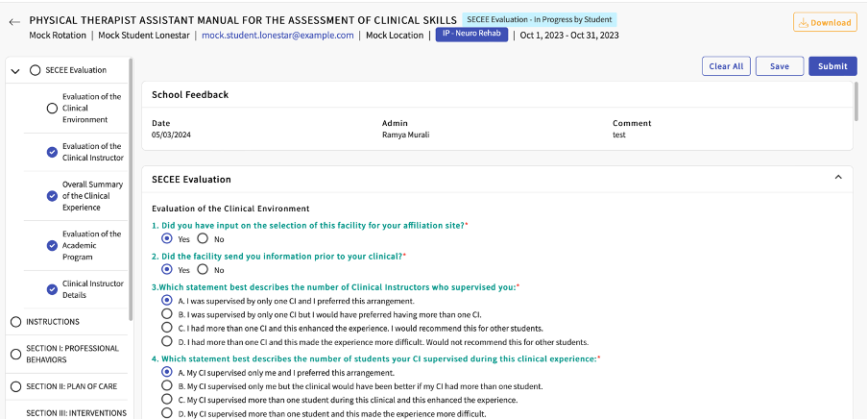Collapse the SECEE Evaluation panel chevron
This screenshot has height=419, width=868.
837,178
